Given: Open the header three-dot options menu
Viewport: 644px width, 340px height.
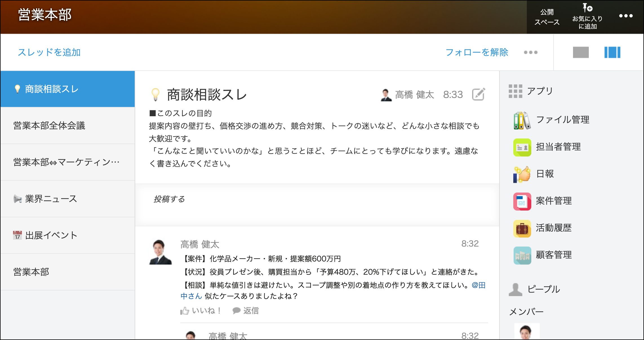Looking at the screenshot, I should [626, 16].
